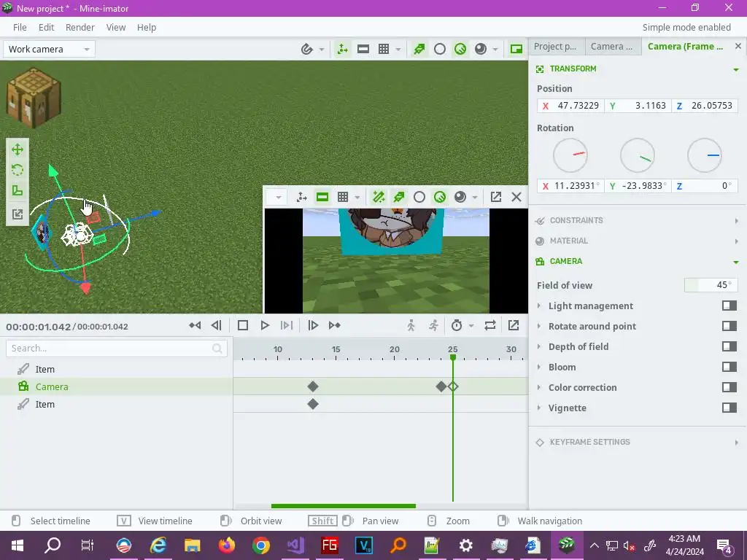Click Simple mode enabled text

pyautogui.click(x=686, y=28)
